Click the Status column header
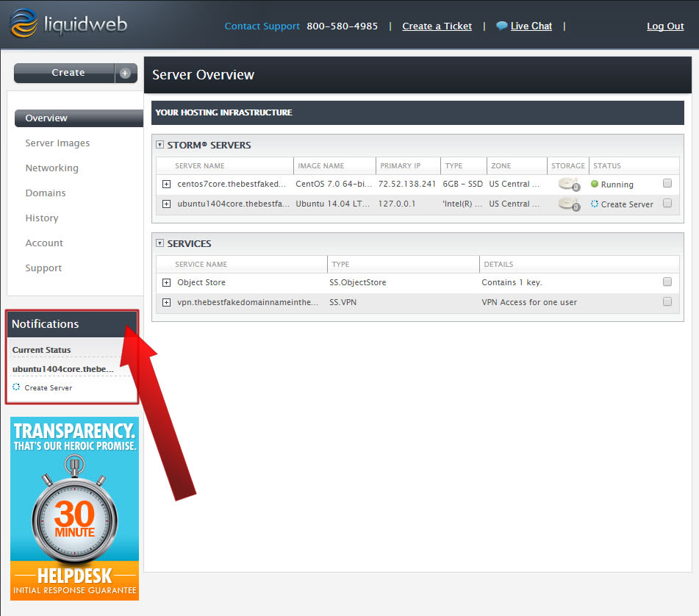The image size is (699, 616). point(606,165)
